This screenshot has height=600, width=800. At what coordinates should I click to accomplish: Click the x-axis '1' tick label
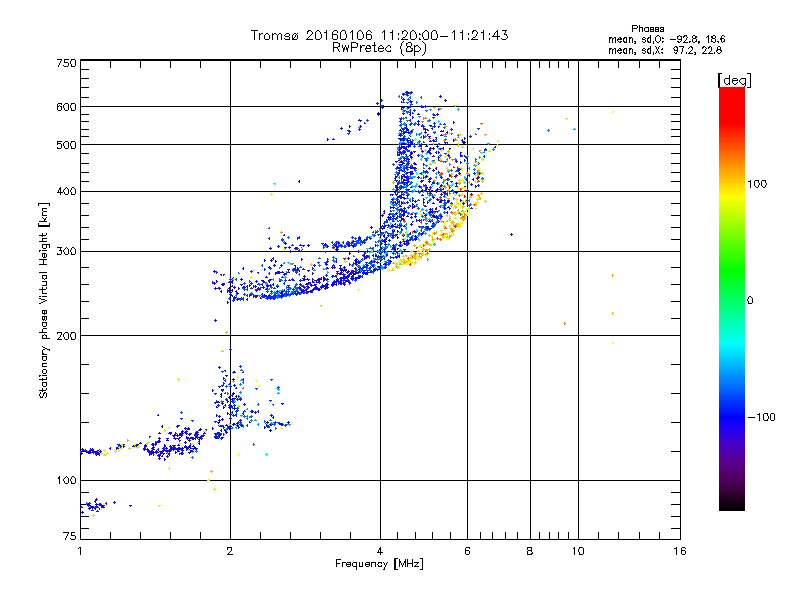(80, 551)
